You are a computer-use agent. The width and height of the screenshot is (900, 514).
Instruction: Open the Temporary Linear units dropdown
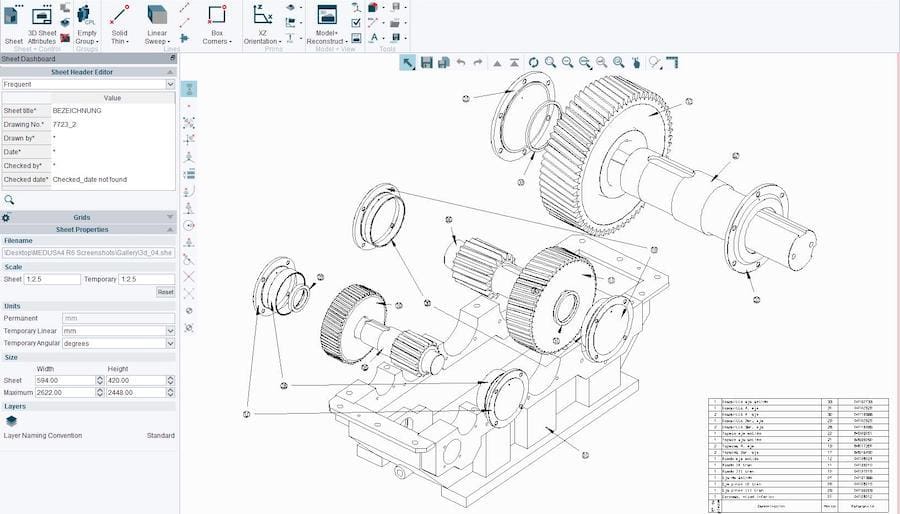click(170, 331)
